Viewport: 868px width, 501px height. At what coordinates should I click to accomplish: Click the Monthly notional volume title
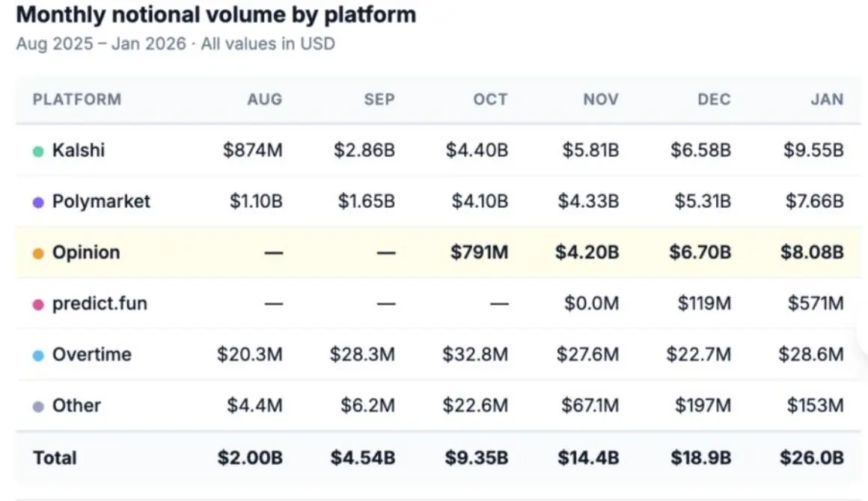click(x=216, y=15)
